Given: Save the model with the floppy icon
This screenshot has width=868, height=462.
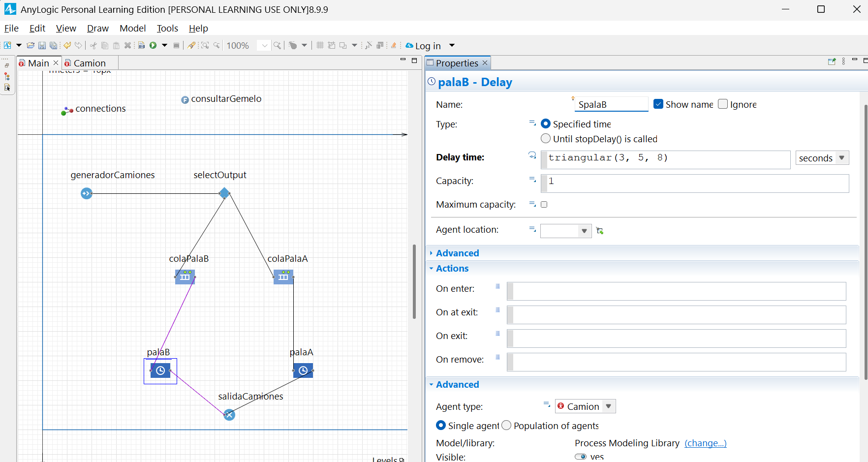Looking at the screenshot, I should (42, 46).
